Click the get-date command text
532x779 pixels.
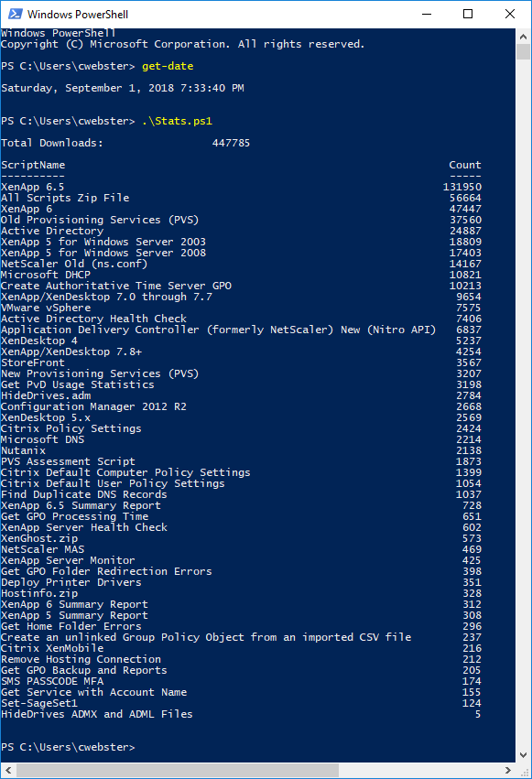tap(168, 66)
